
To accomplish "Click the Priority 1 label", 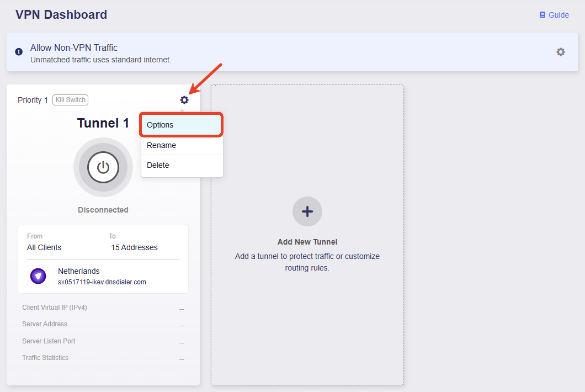I will click(x=33, y=100).
